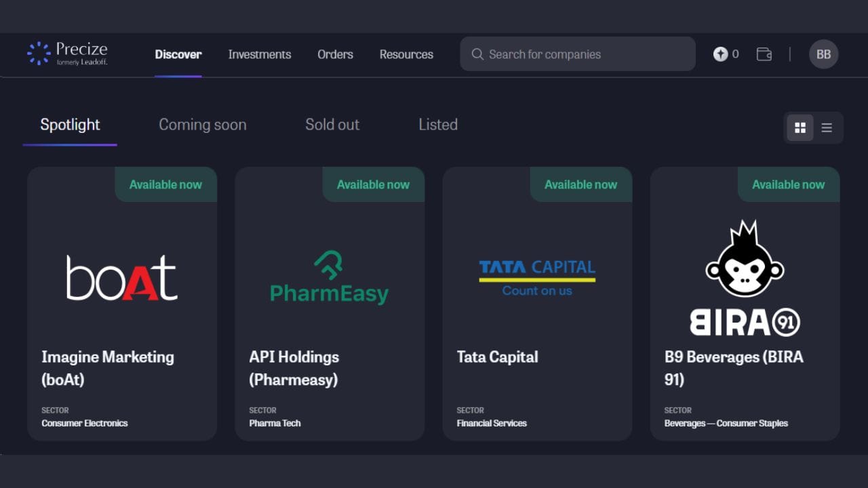Screen dimensions: 868x488
Task: Open the BB profile avatar
Action: [823, 54]
